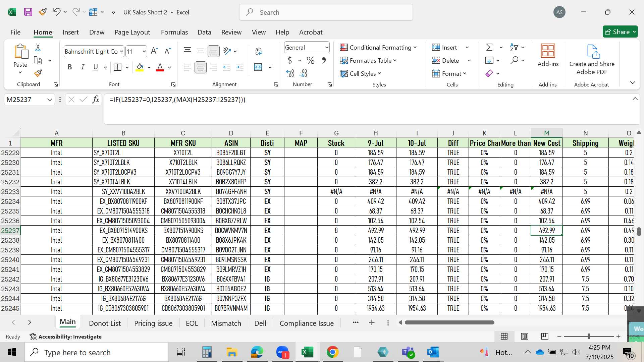The height and width of the screenshot is (362, 644).
Task: Open the Font dialog launcher
Action: pyautogui.click(x=173, y=85)
